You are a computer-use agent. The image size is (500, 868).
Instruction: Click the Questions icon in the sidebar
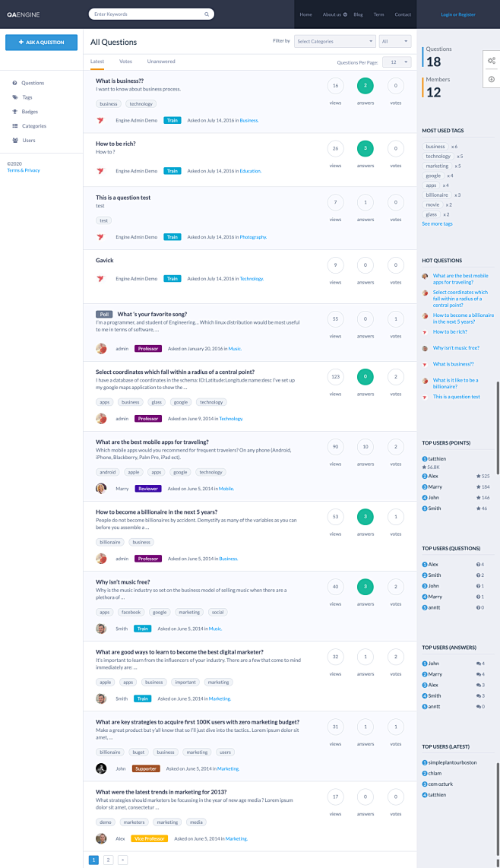point(17,83)
